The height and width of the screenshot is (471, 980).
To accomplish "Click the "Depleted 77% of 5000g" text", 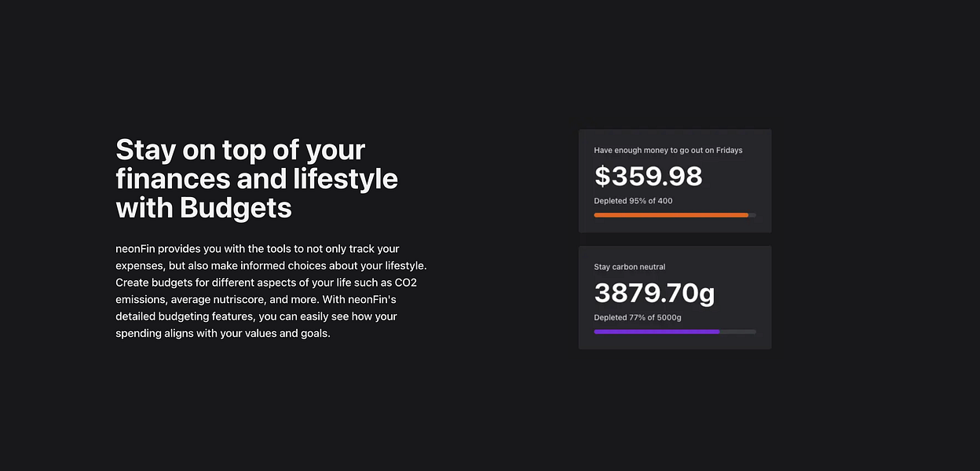I will pos(638,318).
